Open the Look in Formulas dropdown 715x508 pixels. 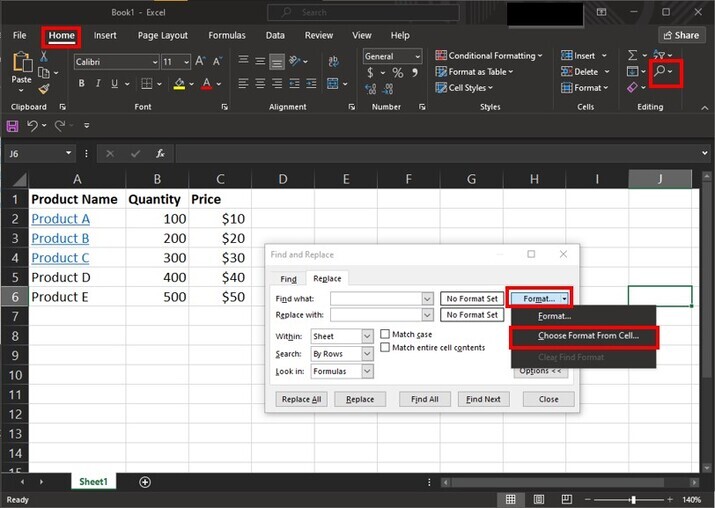[342, 371]
